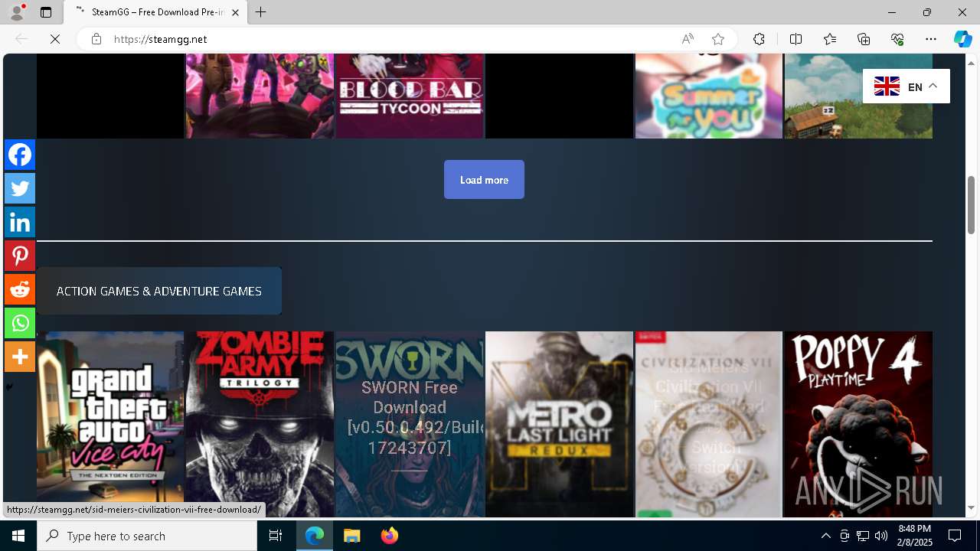
Task: Open Action Games & Adventure Games category
Action: pos(159,291)
